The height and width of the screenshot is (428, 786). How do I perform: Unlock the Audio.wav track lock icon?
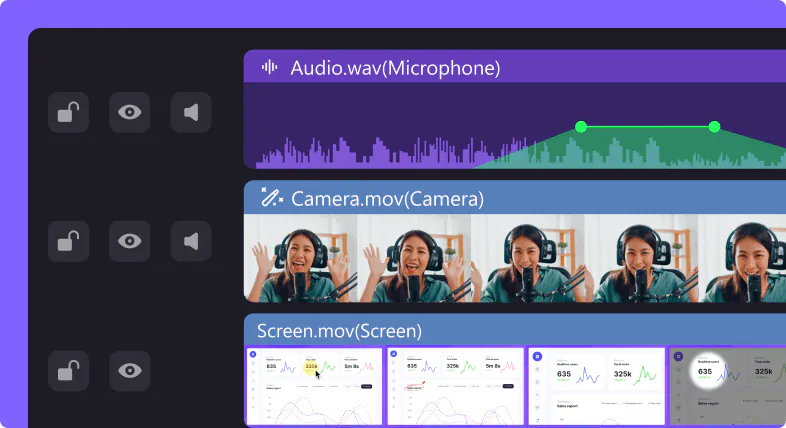click(69, 112)
